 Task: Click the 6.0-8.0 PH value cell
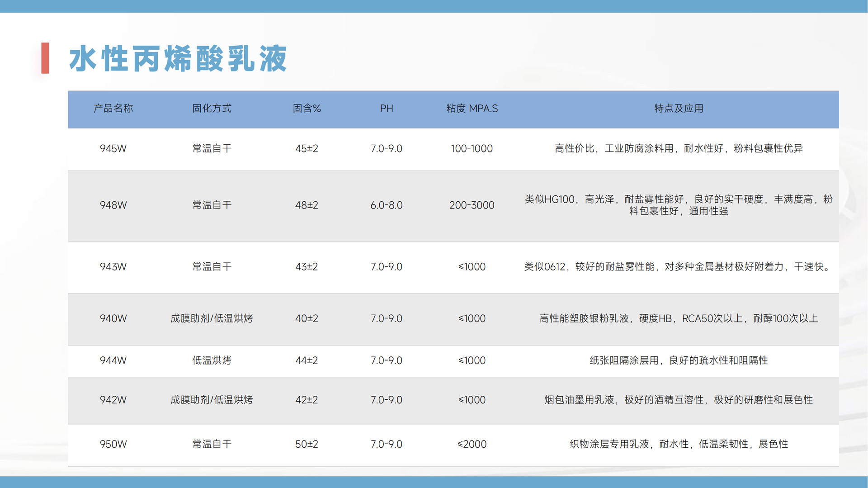click(x=386, y=205)
